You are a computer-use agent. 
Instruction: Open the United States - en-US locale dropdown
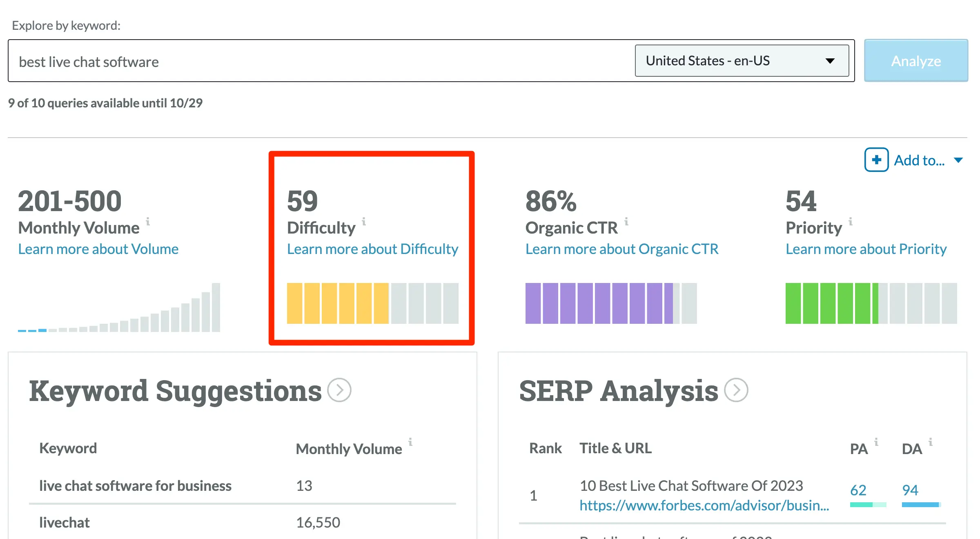[x=742, y=61]
